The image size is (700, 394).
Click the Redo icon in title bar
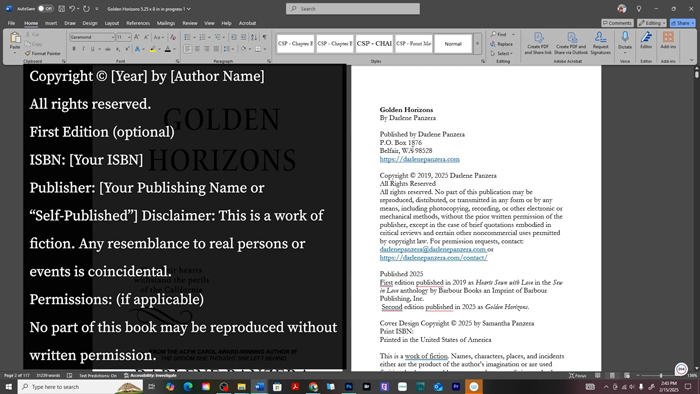point(86,8)
